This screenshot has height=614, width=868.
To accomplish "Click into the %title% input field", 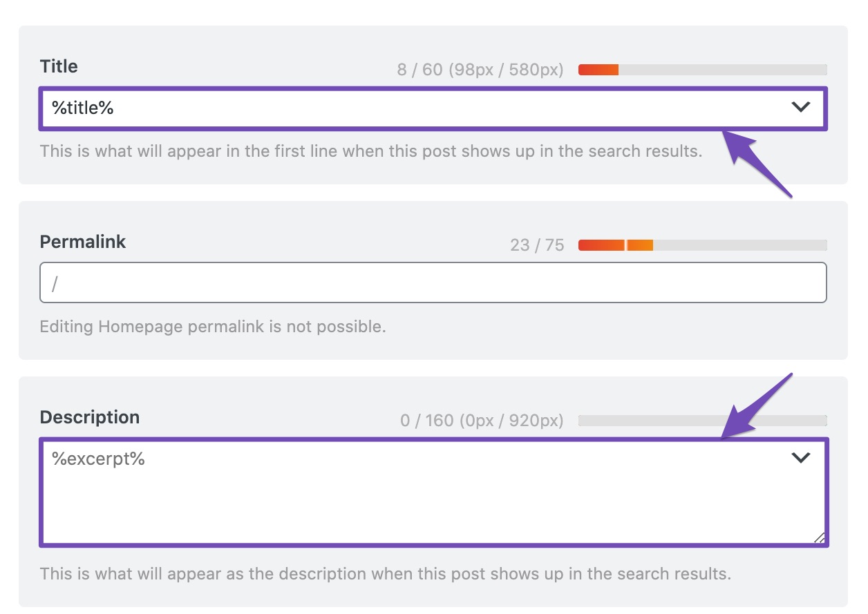I will [415, 108].
